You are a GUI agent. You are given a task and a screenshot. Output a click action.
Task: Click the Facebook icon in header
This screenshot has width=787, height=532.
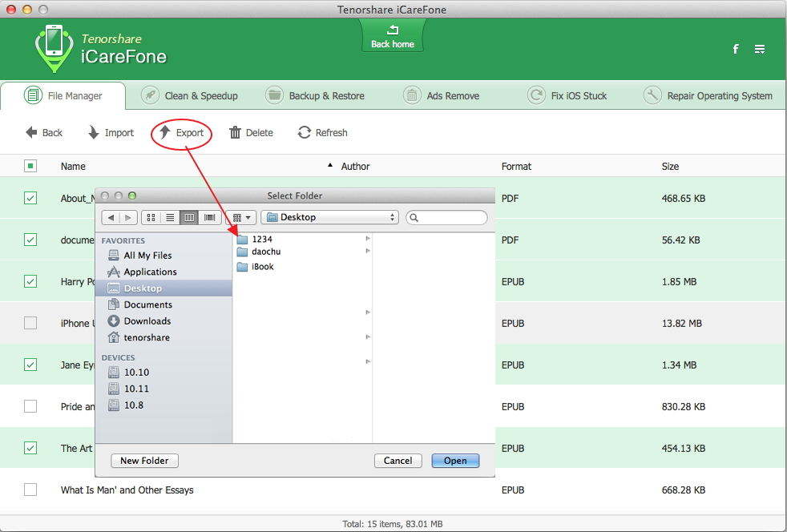735,49
